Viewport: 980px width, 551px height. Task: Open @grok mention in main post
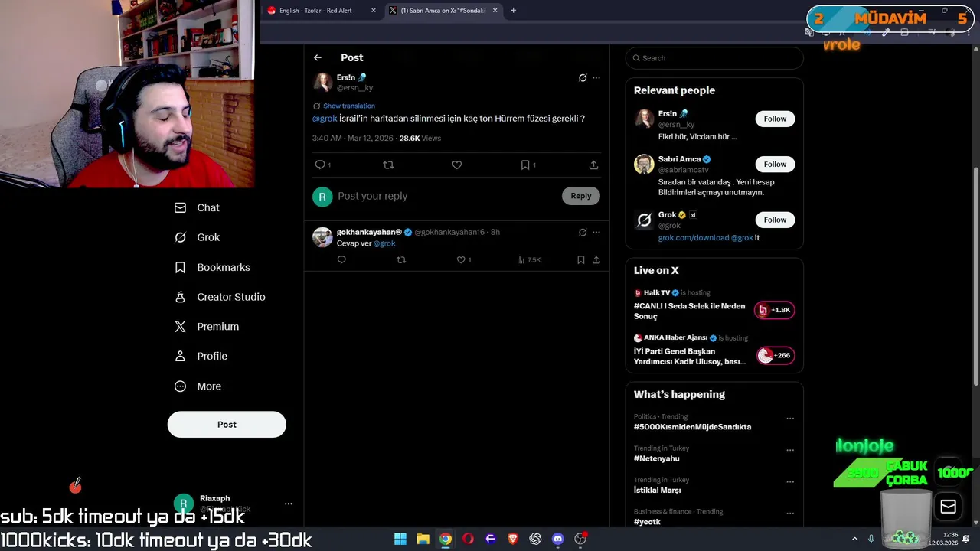(x=325, y=119)
